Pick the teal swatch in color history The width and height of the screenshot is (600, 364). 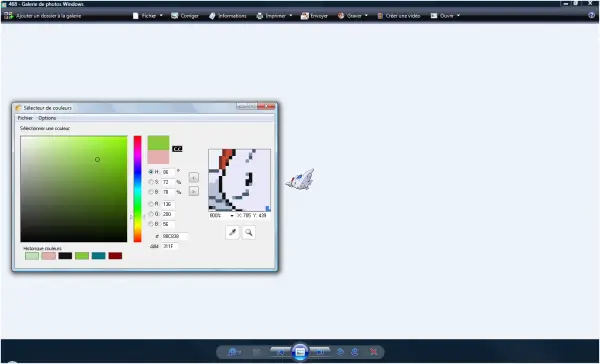98,256
